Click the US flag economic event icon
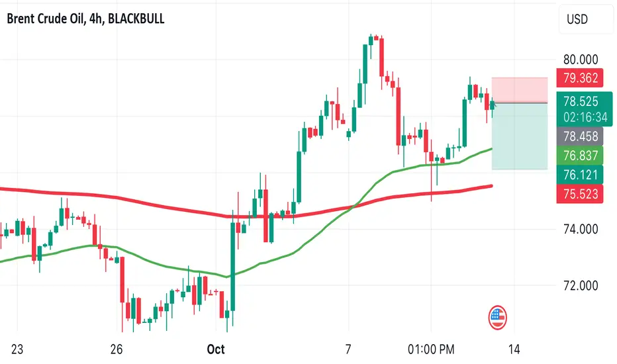 pyautogui.click(x=497, y=317)
